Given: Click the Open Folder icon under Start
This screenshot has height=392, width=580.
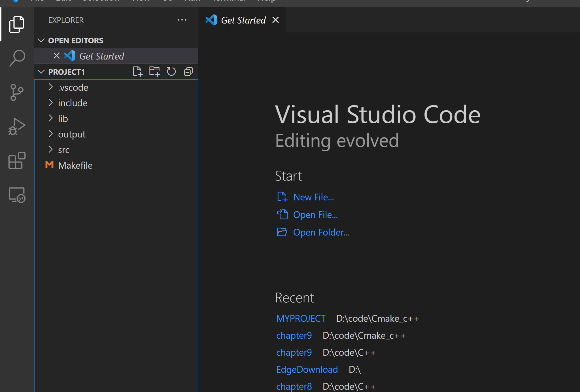Looking at the screenshot, I should 282,232.
